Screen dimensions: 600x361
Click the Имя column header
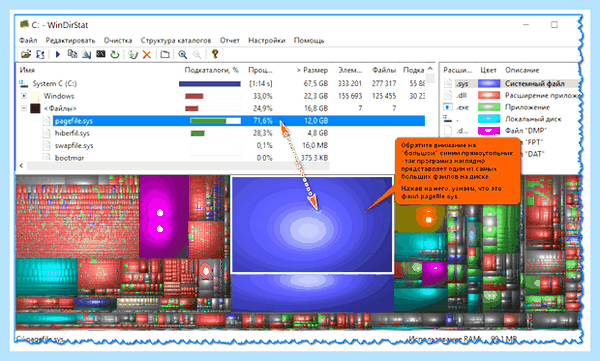tap(27, 70)
